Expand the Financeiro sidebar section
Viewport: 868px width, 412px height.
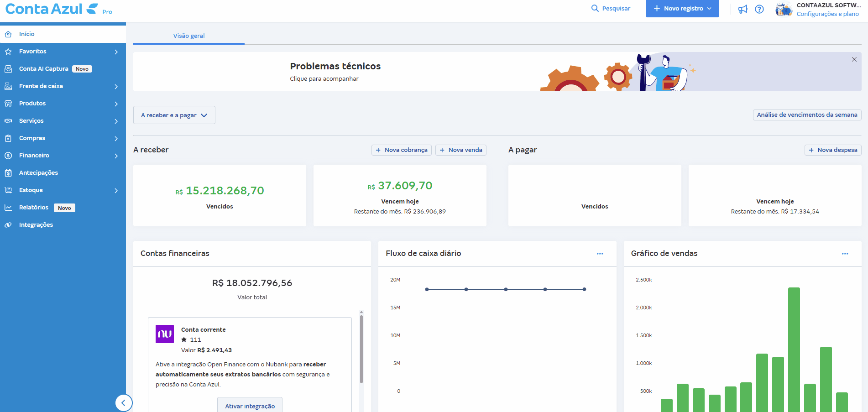point(63,156)
